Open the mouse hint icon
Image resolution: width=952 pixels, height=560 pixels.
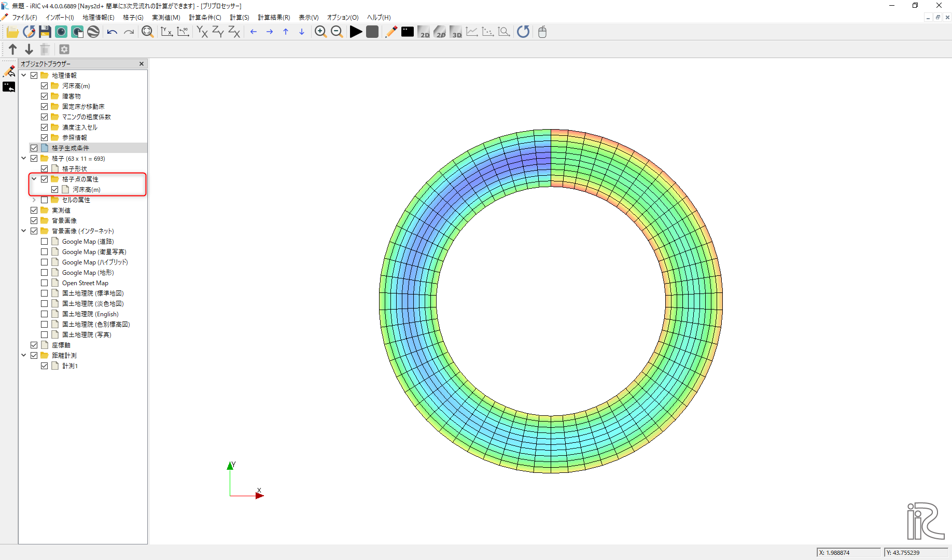point(542,32)
